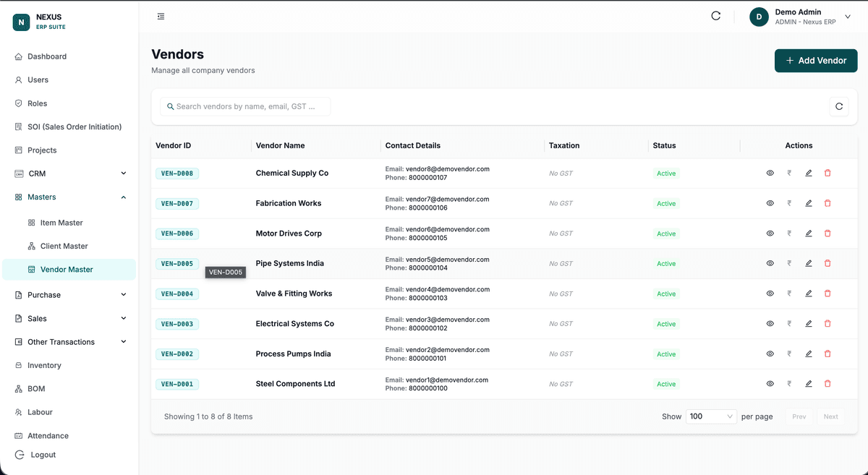Edit the Process Pumps India vendor
The image size is (868, 475).
coord(809,354)
